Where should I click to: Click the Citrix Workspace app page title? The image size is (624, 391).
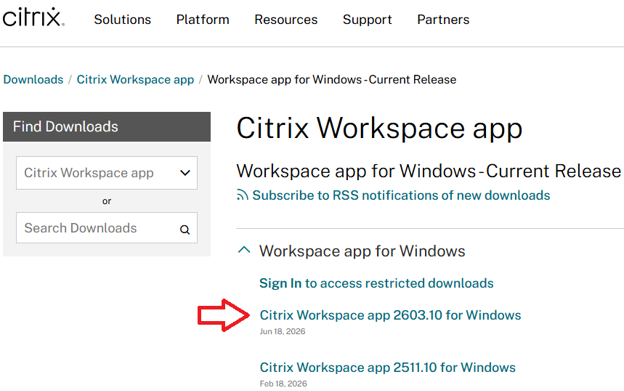379,129
